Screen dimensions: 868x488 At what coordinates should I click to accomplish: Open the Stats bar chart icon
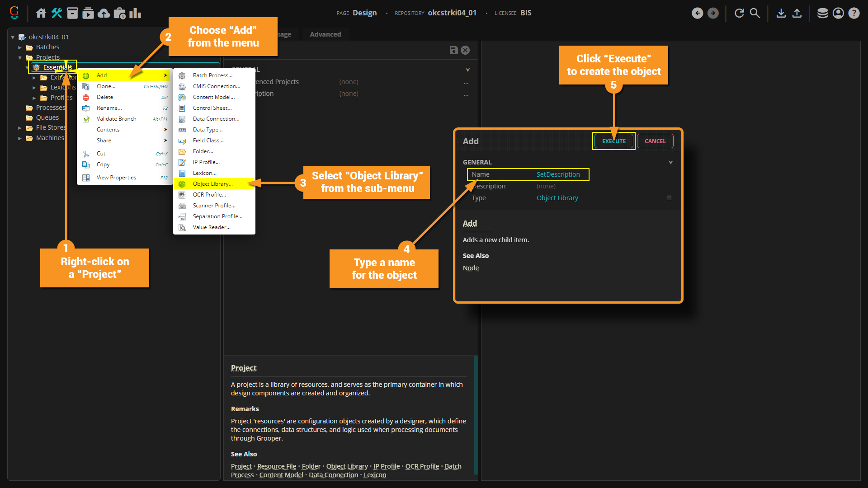point(135,13)
